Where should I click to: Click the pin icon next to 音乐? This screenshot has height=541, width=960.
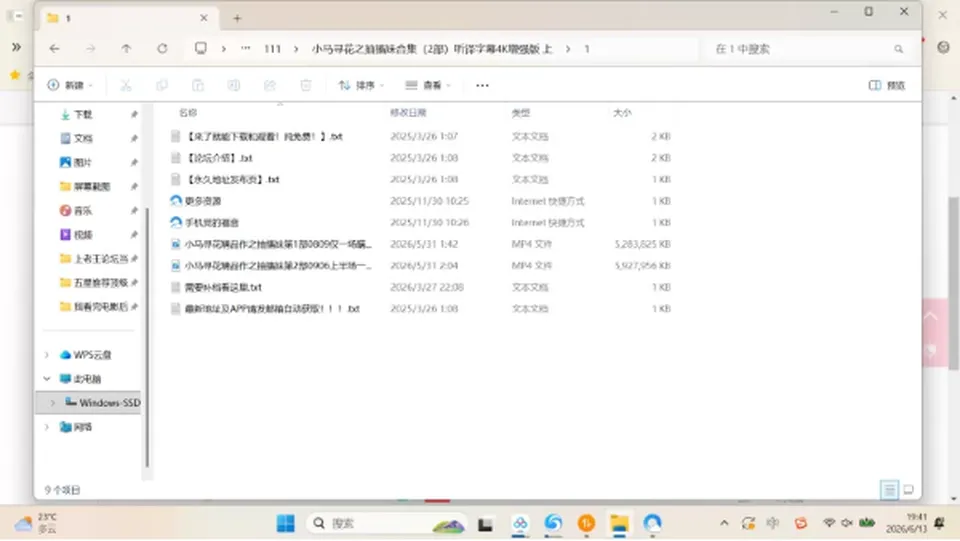click(134, 211)
